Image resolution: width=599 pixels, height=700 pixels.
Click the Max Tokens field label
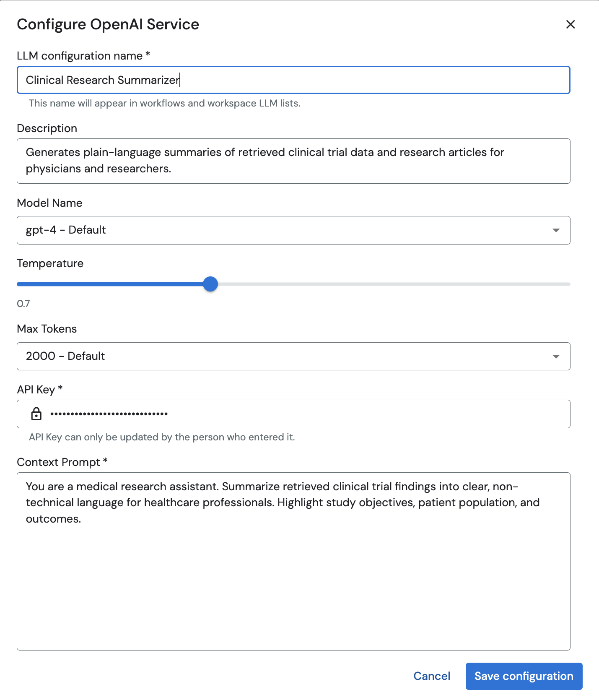click(47, 329)
